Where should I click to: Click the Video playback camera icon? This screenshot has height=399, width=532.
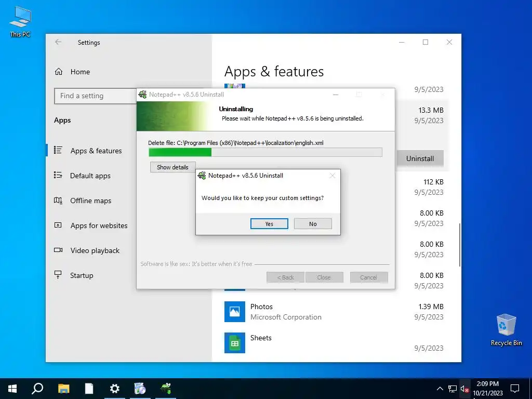(58, 250)
